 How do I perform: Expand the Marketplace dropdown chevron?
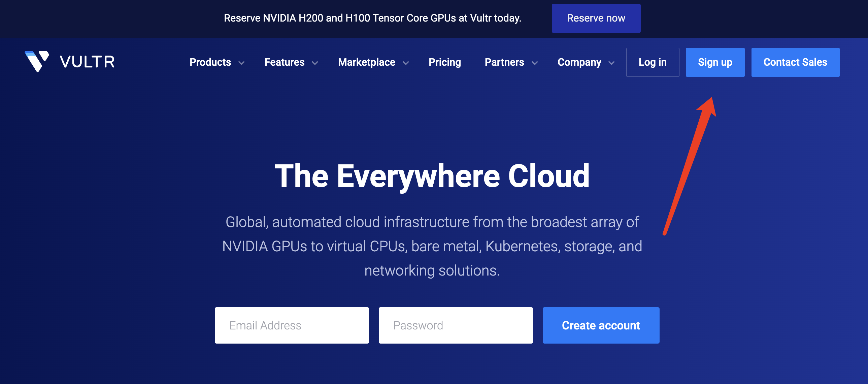tap(406, 63)
